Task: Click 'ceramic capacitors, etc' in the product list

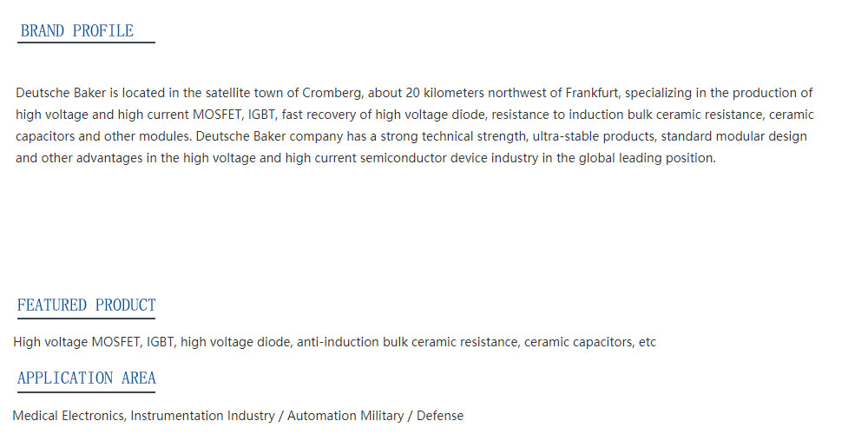Action: point(589,342)
